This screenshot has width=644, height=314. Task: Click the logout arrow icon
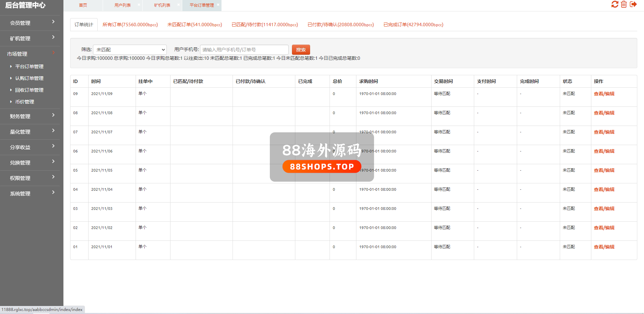coord(633,4)
